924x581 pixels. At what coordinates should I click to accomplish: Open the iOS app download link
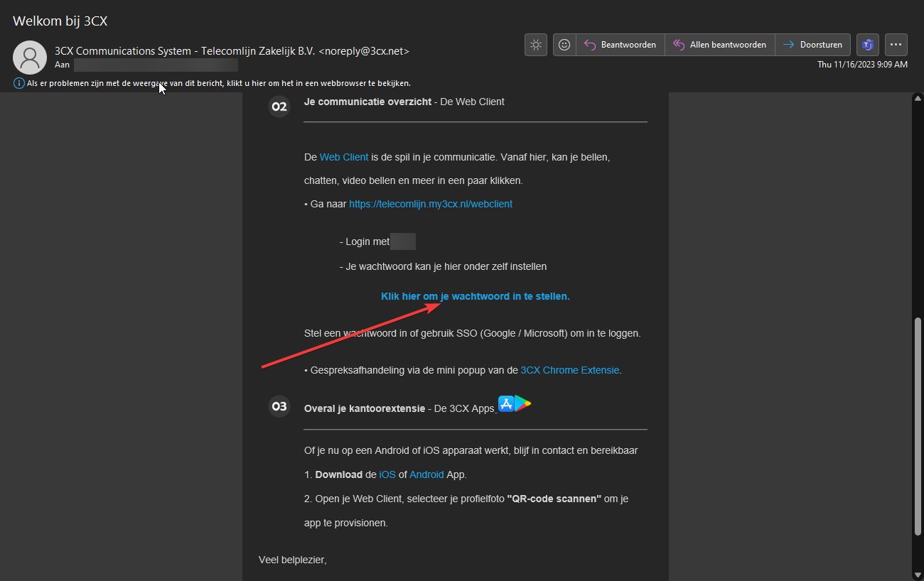387,474
